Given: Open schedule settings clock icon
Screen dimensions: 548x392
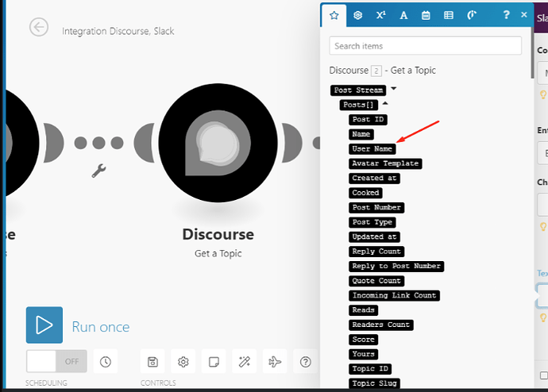Looking at the screenshot, I should pos(105,362).
